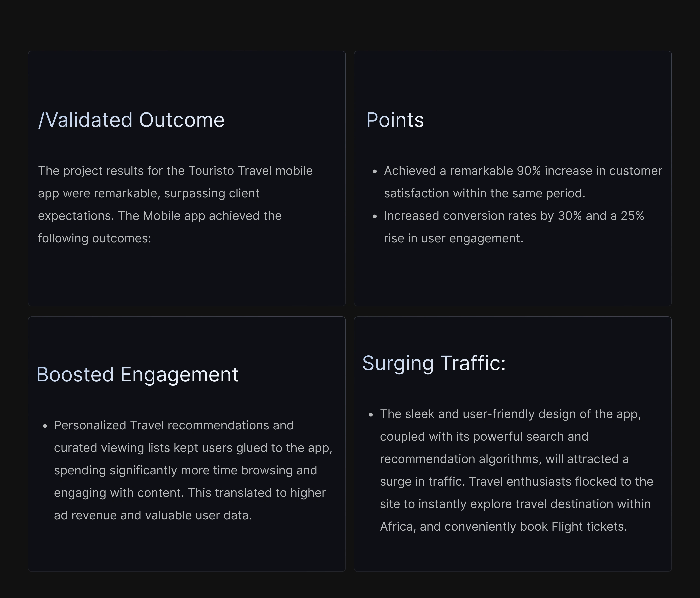Select the "satisfaction within the same period." line
This screenshot has width=700, height=598.
484,193
